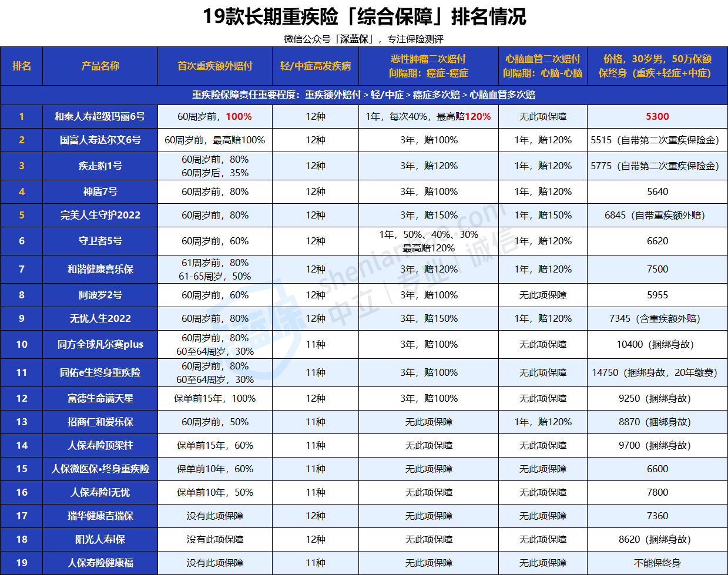Select the 产品名称 column header
This screenshot has width=728, height=575.
[100, 66]
